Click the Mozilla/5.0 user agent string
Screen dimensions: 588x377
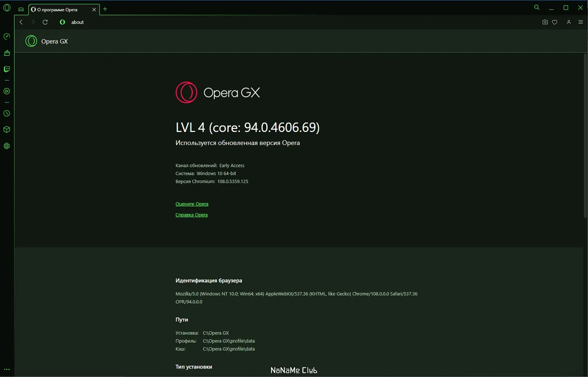tap(296, 294)
